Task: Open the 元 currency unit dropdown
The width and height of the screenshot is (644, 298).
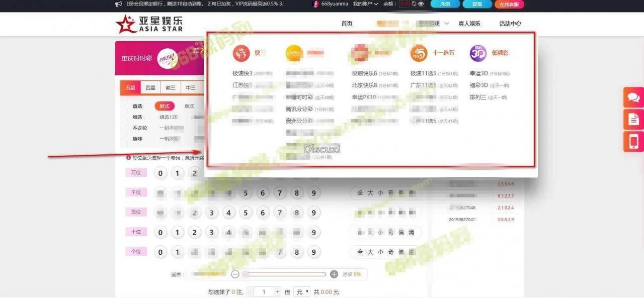Action: [x=303, y=292]
